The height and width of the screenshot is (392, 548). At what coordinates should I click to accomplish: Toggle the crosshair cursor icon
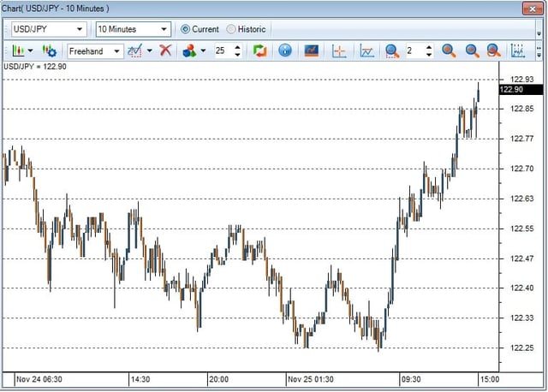click(x=339, y=51)
